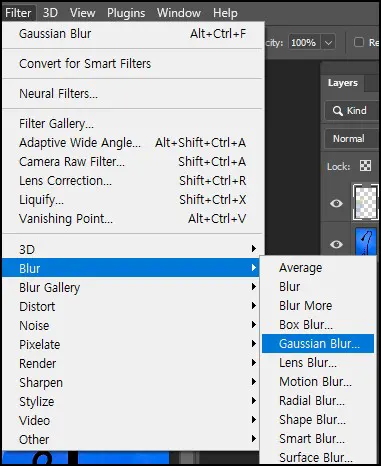Open Camera Raw Filter
Image resolution: width=381 pixels, height=466 pixels.
click(133, 162)
